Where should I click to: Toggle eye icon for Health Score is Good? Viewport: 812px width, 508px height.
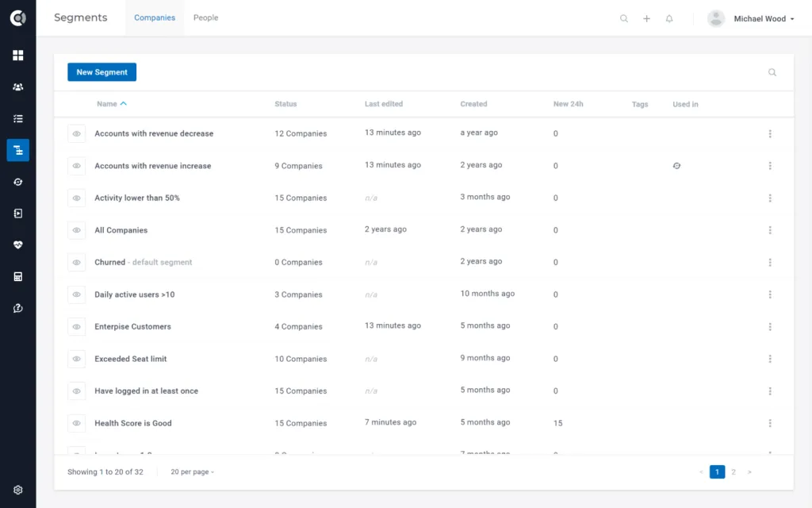pos(77,423)
